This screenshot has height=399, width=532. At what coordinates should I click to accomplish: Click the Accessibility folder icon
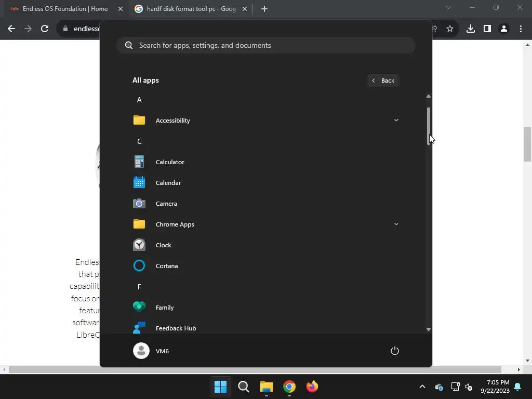(x=139, y=120)
